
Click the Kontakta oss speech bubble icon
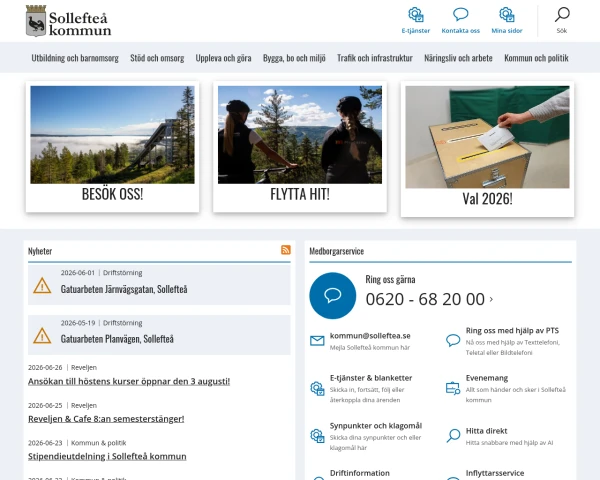(x=461, y=15)
